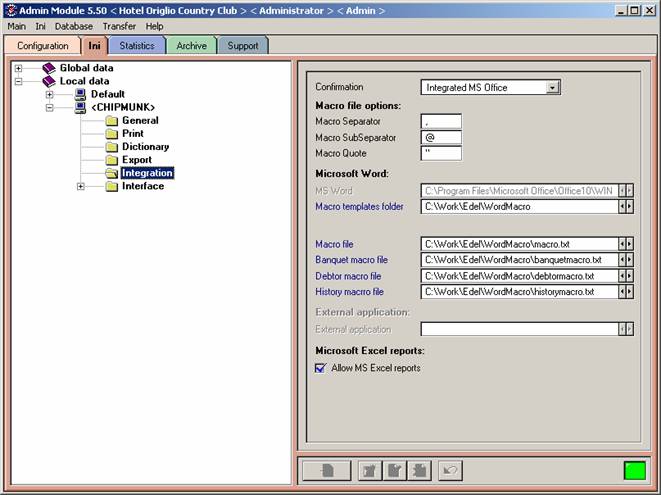Click the first edit icon right of new document
Image resolution: width=661 pixels, height=495 pixels.
click(370, 470)
